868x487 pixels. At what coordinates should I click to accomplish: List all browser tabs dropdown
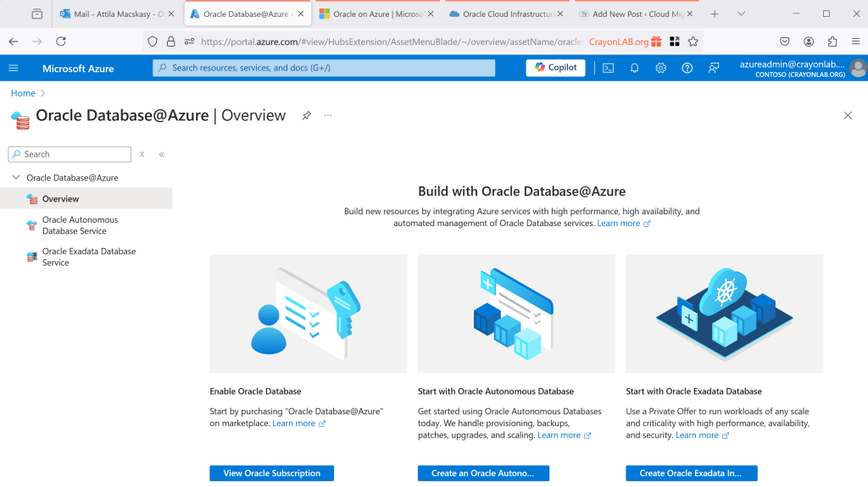(x=741, y=14)
